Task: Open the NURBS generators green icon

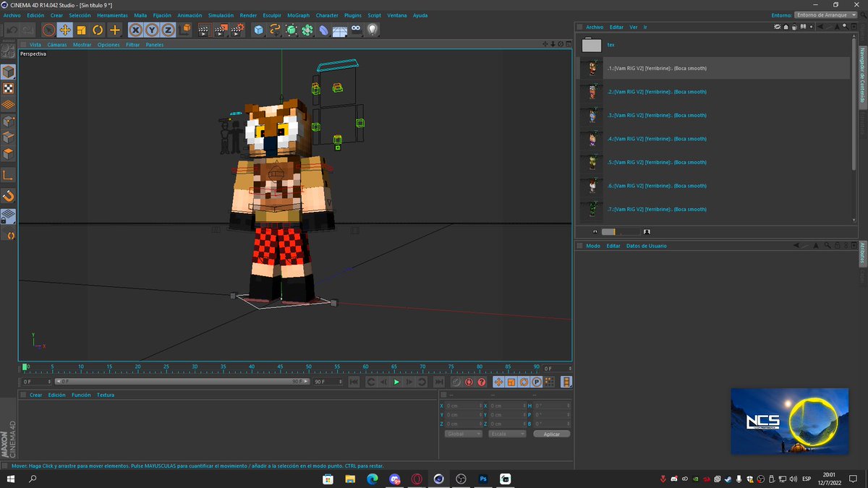Action: click(x=292, y=30)
